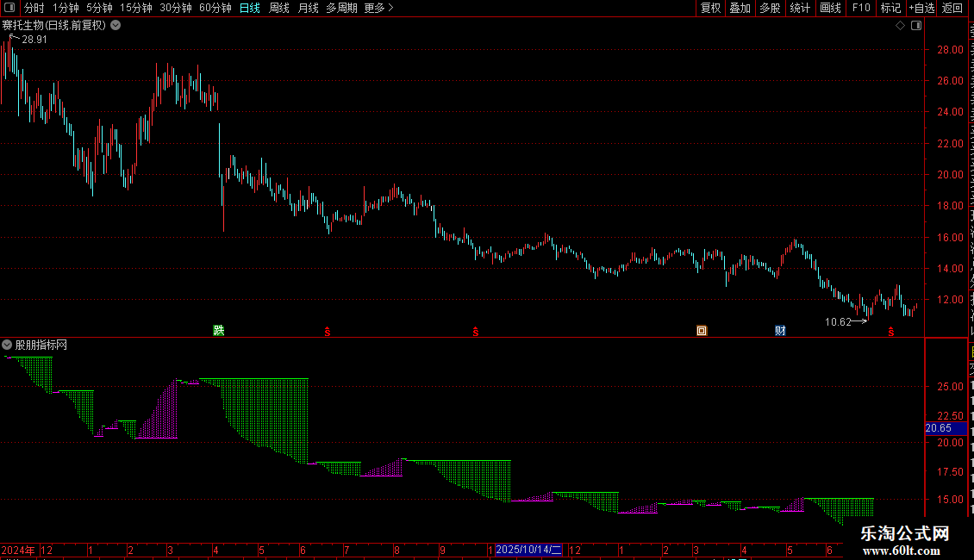This screenshot has height=560, width=974.
Task: Open the 多周期 multi-period view
Action: (341, 8)
